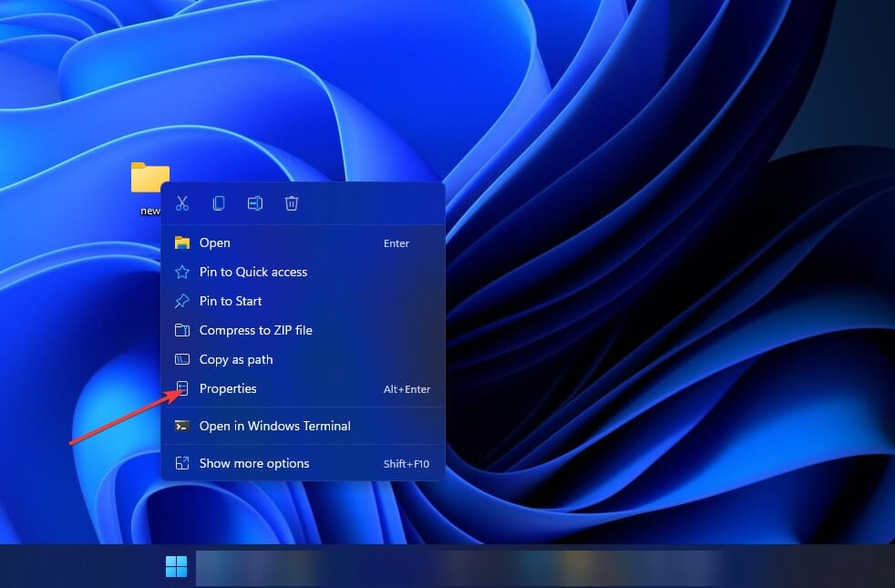Choose Pin to Quick access

[303, 272]
